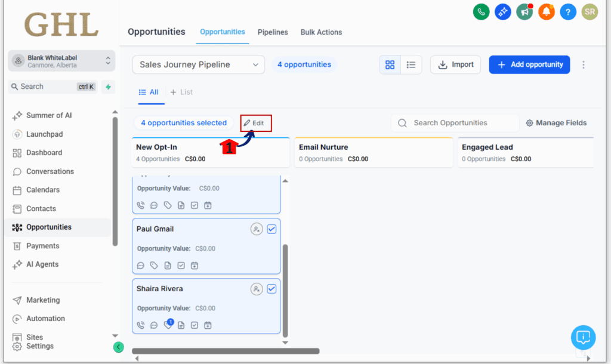Screen dimensions: 611x364
Task: Click the Search Opportunities input field
Action: click(x=459, y=123)
